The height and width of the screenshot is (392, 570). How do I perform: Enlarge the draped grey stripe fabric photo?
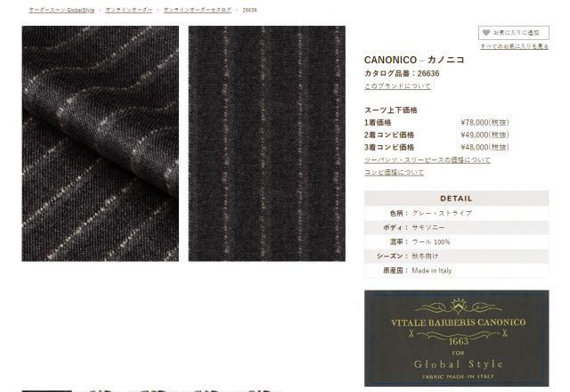[101, 143]
